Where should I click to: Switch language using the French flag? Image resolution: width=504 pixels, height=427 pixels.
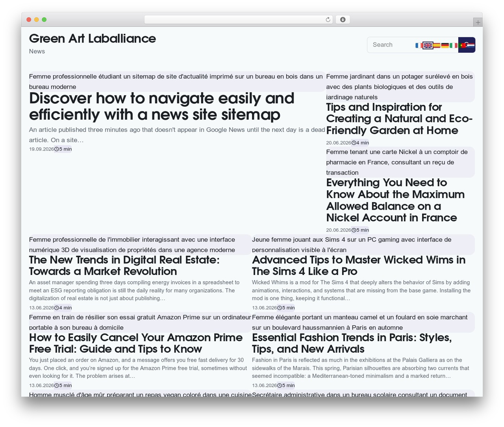(x=419, y=45)
